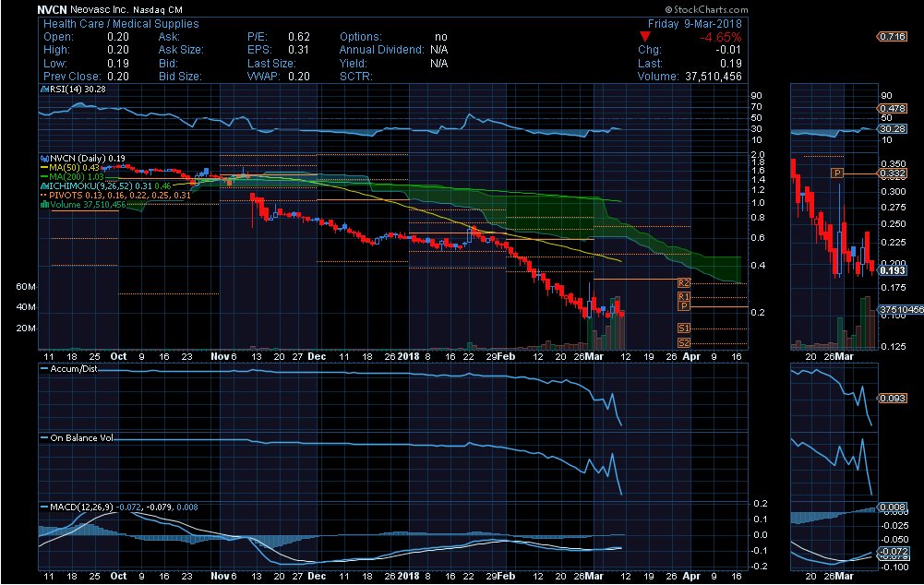
Task: Click the Accum/Dist panel label
Action: [74, 369]
